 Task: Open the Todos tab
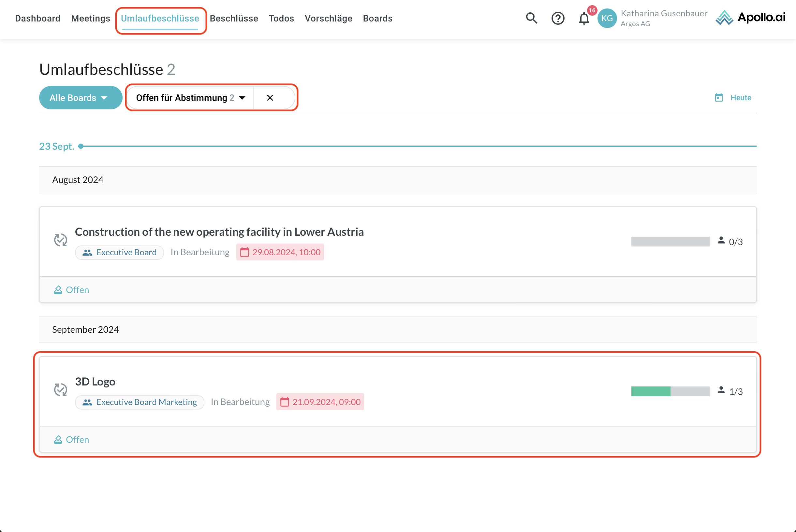(281, 18)
